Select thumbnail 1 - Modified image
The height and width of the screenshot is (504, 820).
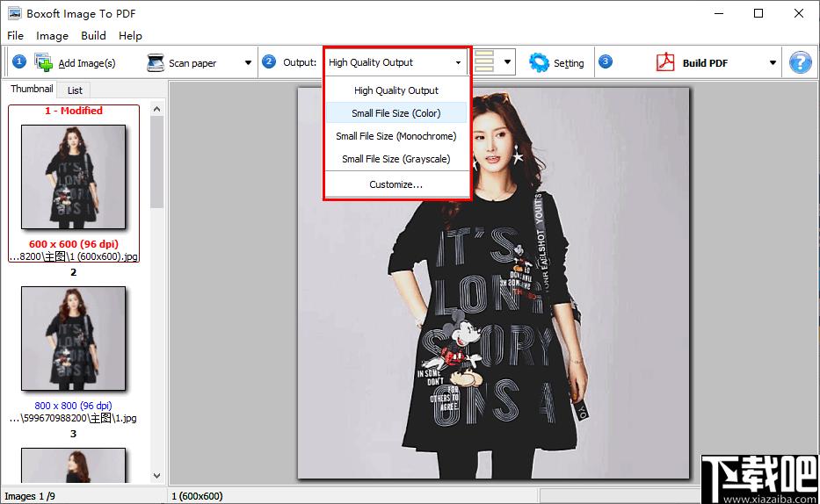[x=73, y=176]
